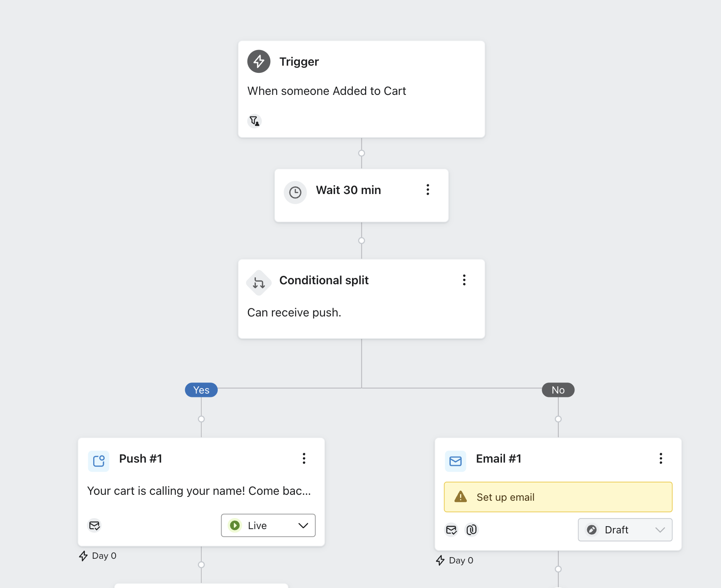Select the Yes branch label
The width and height of the screenshot is (721, 588).
click(201, 390)
